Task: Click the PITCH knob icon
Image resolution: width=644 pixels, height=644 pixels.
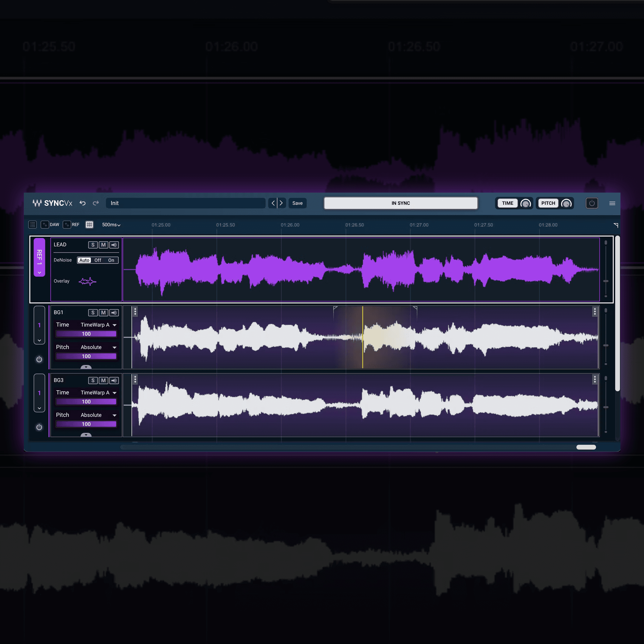Action: coord(566,203)
